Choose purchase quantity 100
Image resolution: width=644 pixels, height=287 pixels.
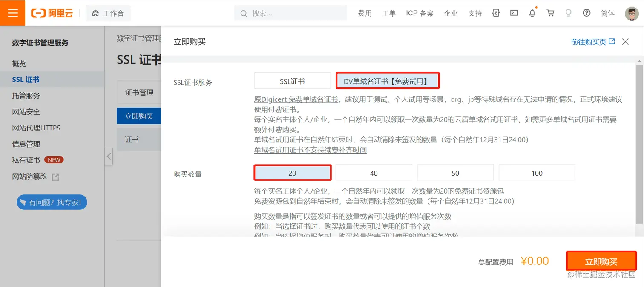(537, 173)
